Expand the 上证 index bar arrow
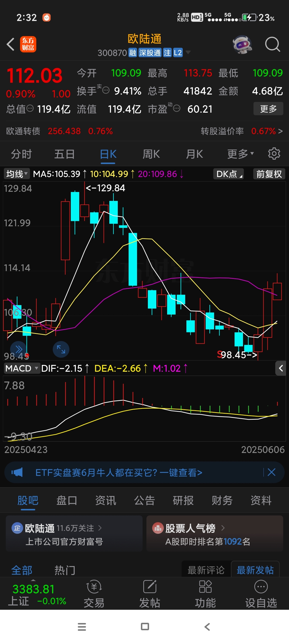The height and width of the screenshot is (644, 289). [33, 580]
